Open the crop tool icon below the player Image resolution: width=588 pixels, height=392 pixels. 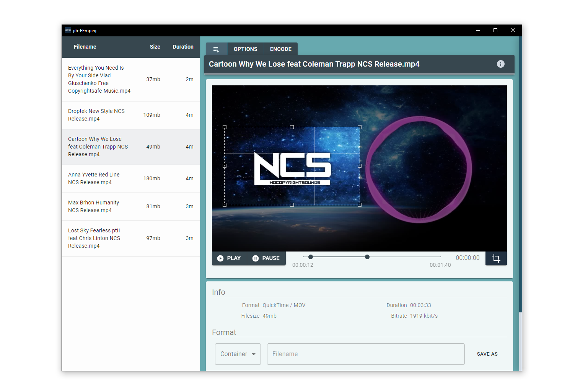(x=496, y=258)
